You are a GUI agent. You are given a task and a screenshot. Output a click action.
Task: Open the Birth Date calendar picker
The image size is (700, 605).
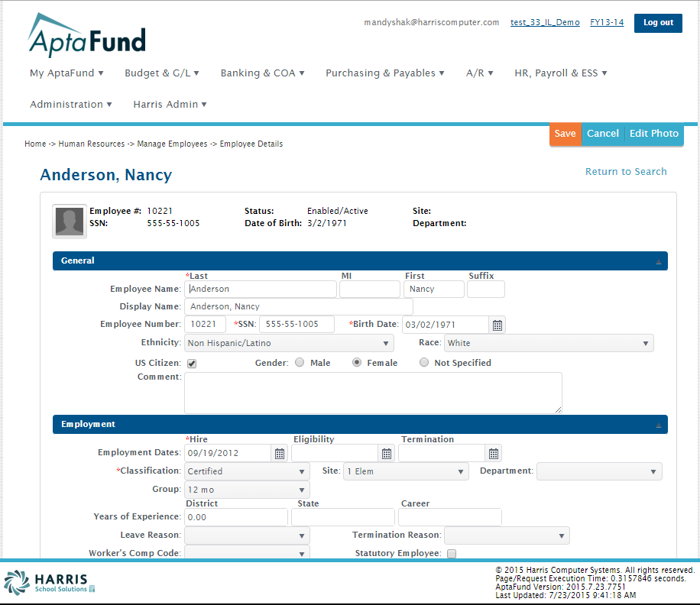point(497,325)
